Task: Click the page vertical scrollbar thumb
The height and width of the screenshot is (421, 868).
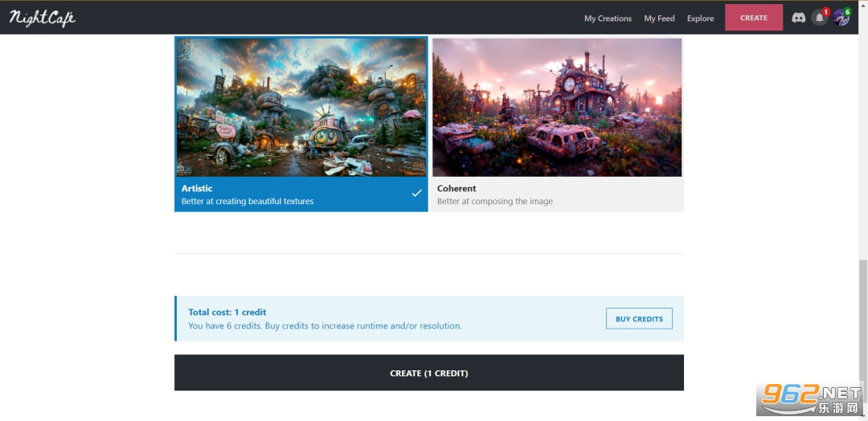Action: 862,329
